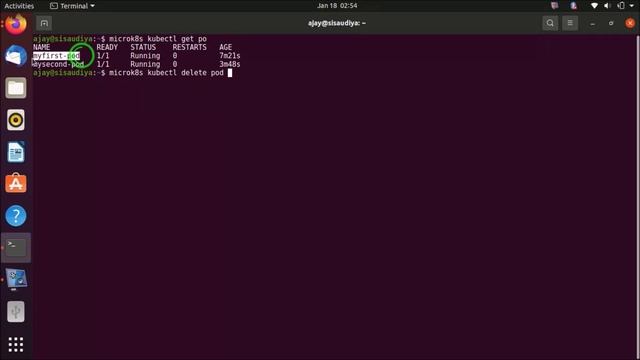The width and height of the screenshot is (640, 360).
Task: Search within the terminal
Action: [550, 23]
